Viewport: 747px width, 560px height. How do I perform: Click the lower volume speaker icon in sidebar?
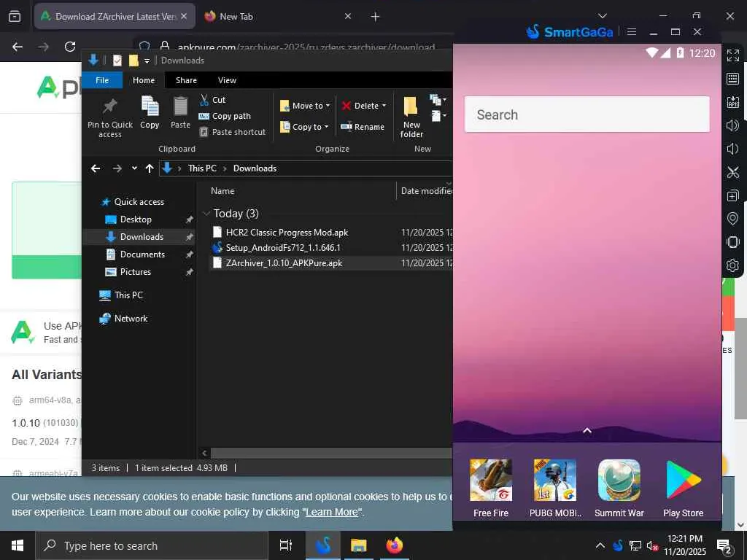click(732, 149)
